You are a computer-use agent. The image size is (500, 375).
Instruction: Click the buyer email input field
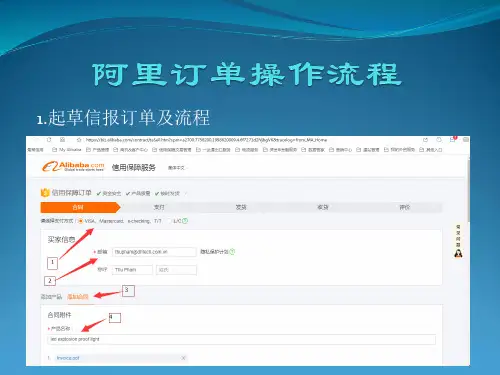point(154,252)
